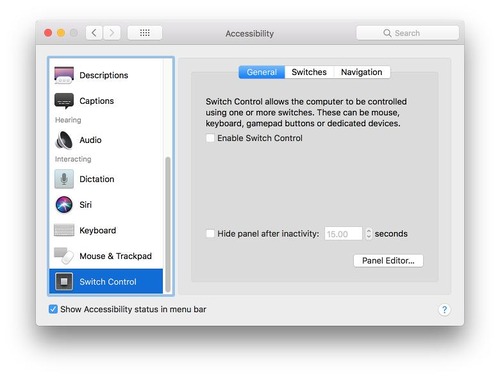Open help with the question mark button
The height and width of the screenshot is (377, 500).
point(444,310)
